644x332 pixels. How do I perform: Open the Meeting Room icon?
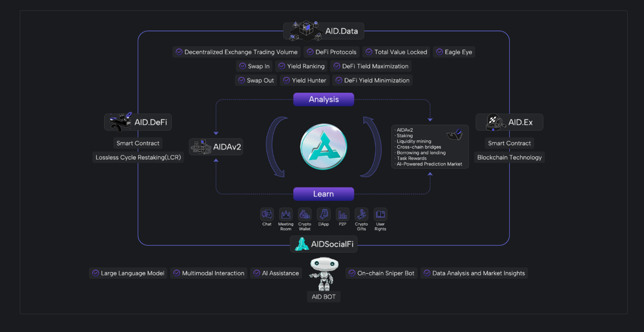click(286, 214)
